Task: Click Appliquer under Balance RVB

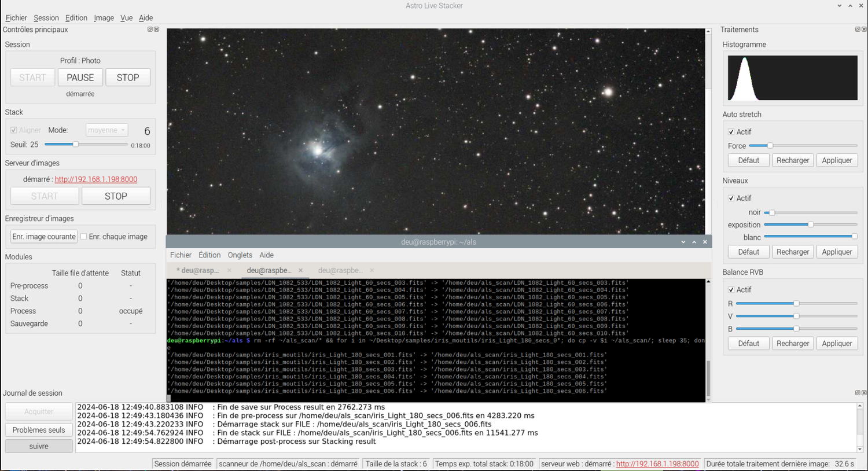Action: tap(837, 343)
